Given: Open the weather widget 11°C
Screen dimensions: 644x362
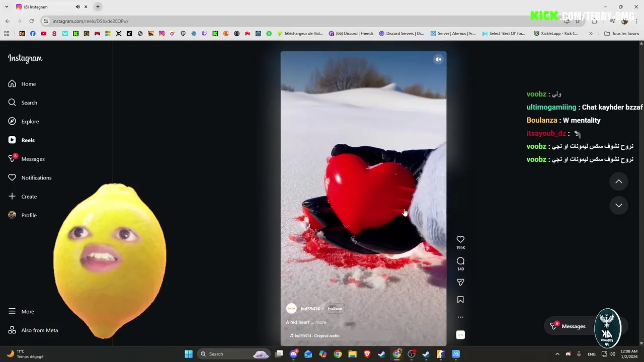Looking at the screenshot, I should (25, 354).
